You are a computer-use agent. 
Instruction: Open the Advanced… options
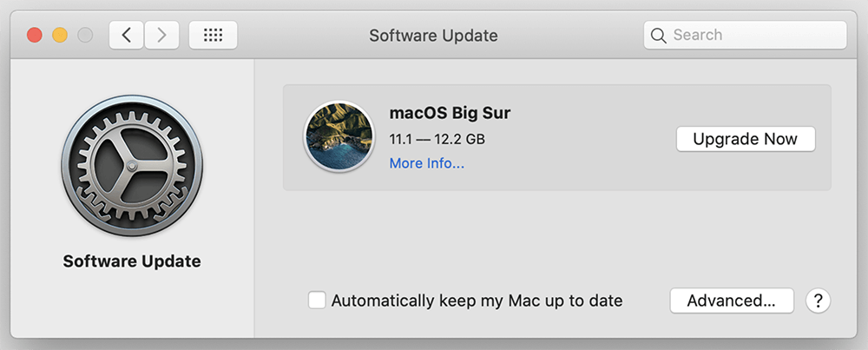pyautogui.click(x=731, y=300)
